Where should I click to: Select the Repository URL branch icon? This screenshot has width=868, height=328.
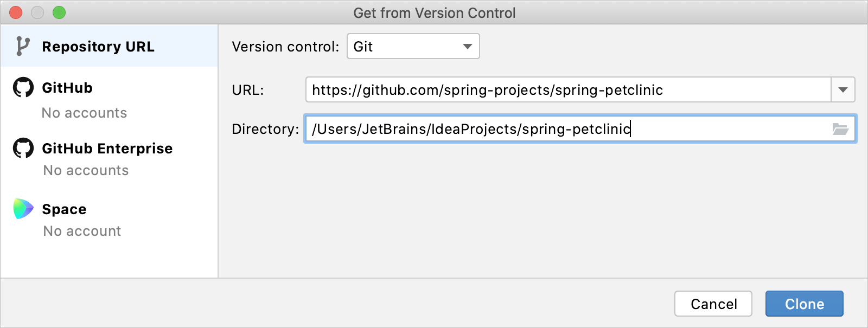[22, 46]
